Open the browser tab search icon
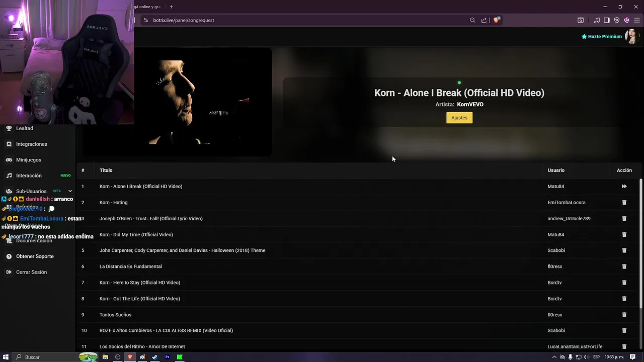The width and height of the screenshot is (644, 362). (x=580, y=20)
